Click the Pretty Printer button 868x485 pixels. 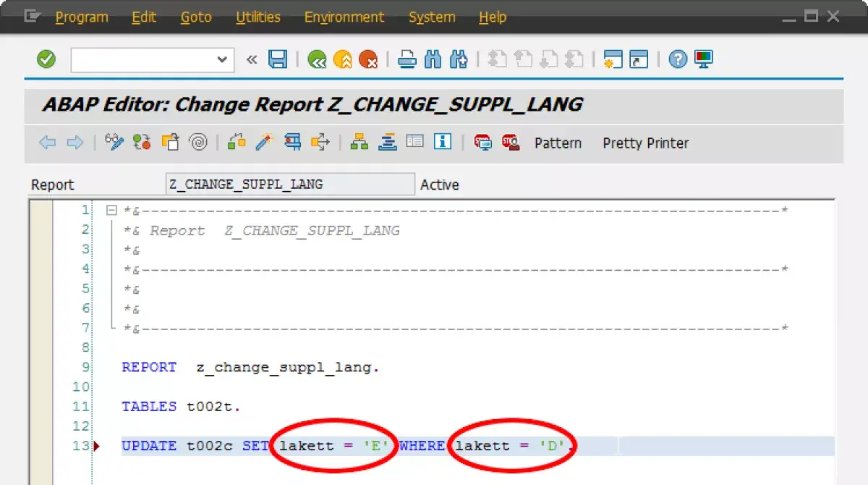pyautogui.click(x=646, y=143)
